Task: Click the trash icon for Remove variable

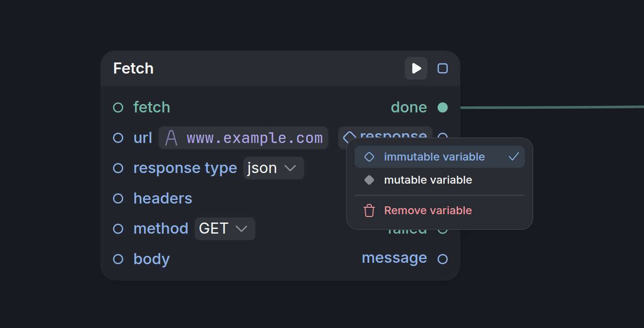Action: pyautogui.click(x=369, y=210)
